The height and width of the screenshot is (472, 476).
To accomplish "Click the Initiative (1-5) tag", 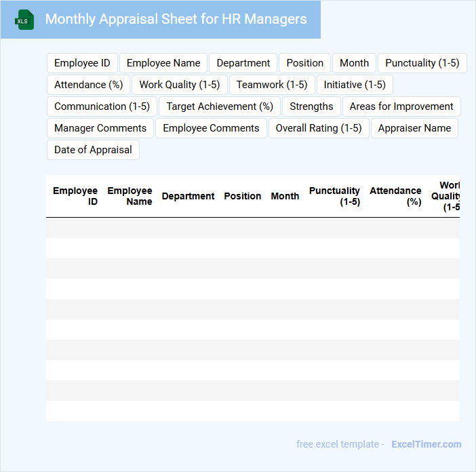I will tap(355, 85).
